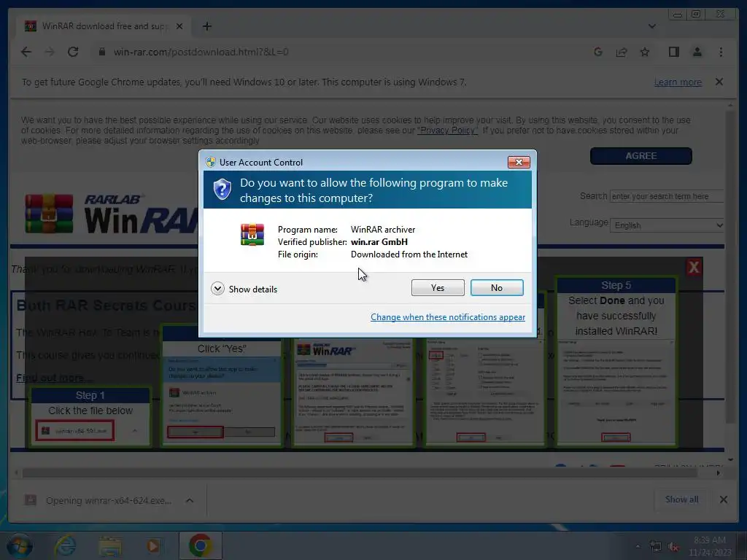Click the AGREE cookie button
The width and height of the screenshot is (747, 560).
point(640,156)
